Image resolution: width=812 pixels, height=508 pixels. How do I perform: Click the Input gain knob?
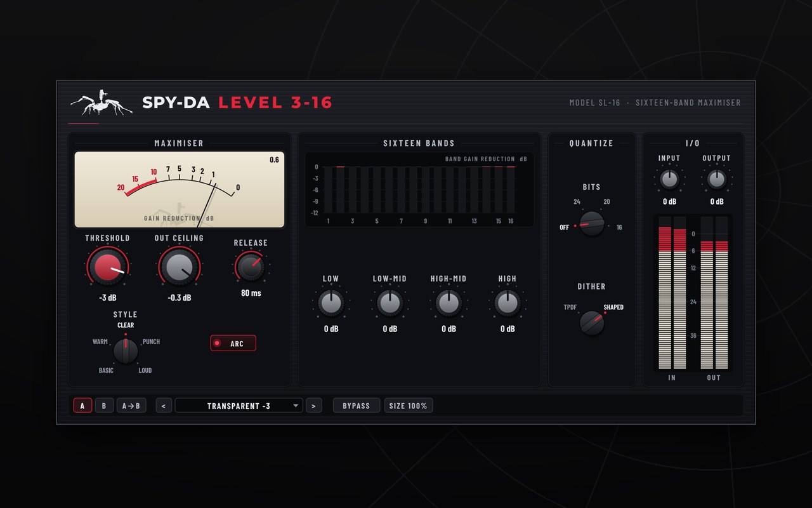[x=669, y=180]
